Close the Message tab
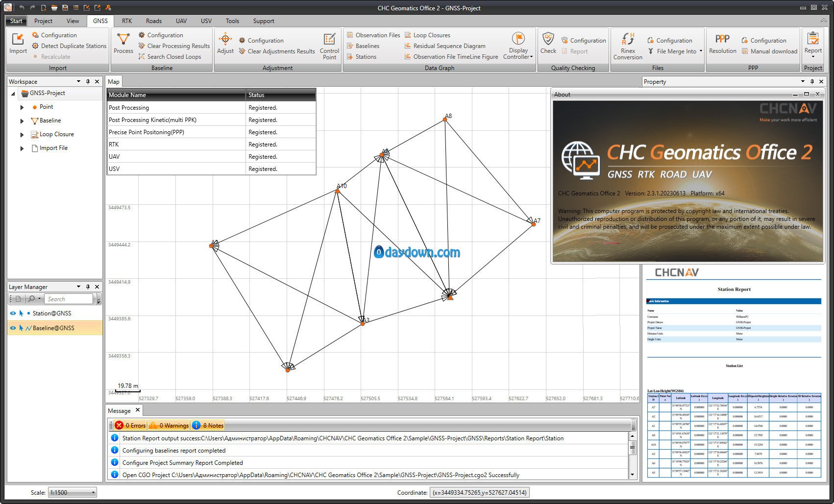 [x=138, y=410]
